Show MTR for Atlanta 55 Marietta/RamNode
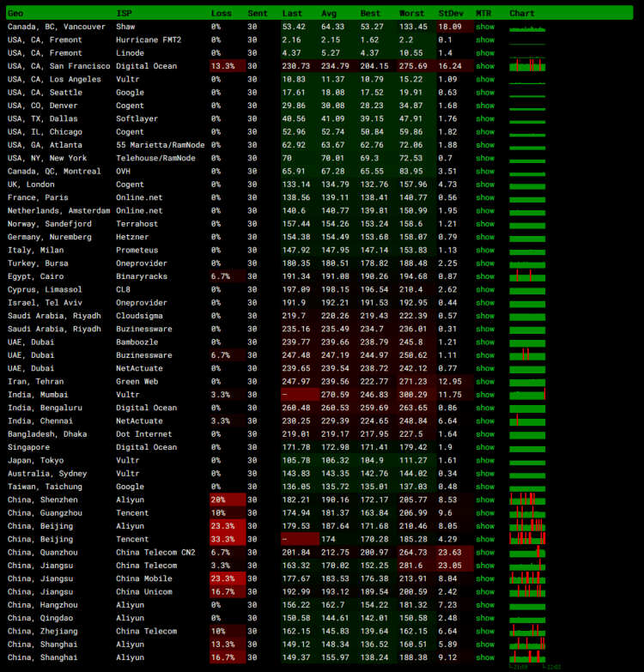This screenshot has height=672, width=644. tap(485, 145)
